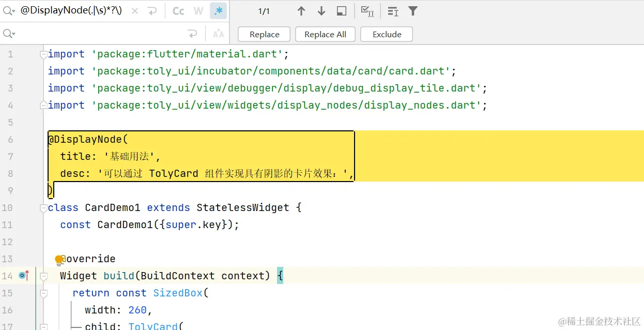The image size is (644, 330).
Task: Click StatelessWidget in the class declaration
Action: [243, 208]
